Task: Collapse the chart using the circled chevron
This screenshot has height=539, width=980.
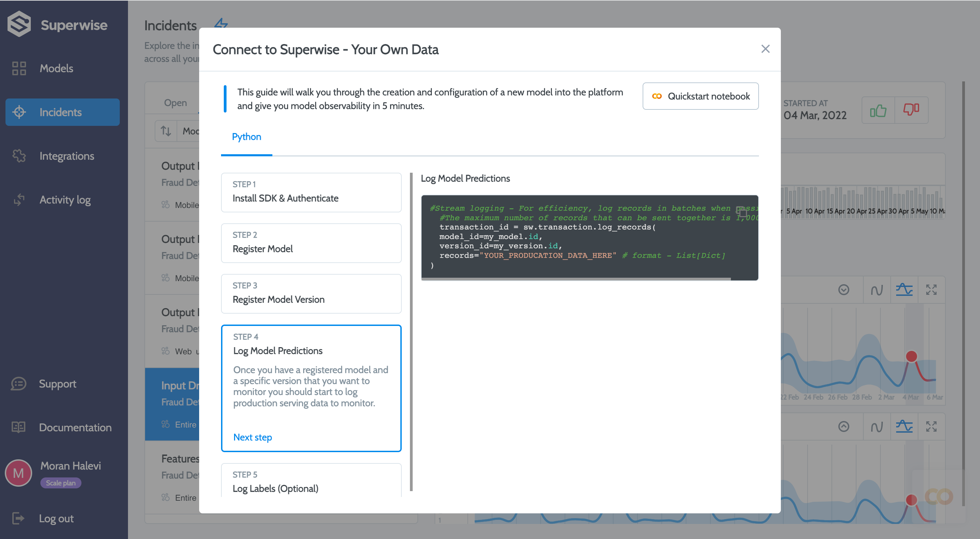Action: tap(844, 290)
